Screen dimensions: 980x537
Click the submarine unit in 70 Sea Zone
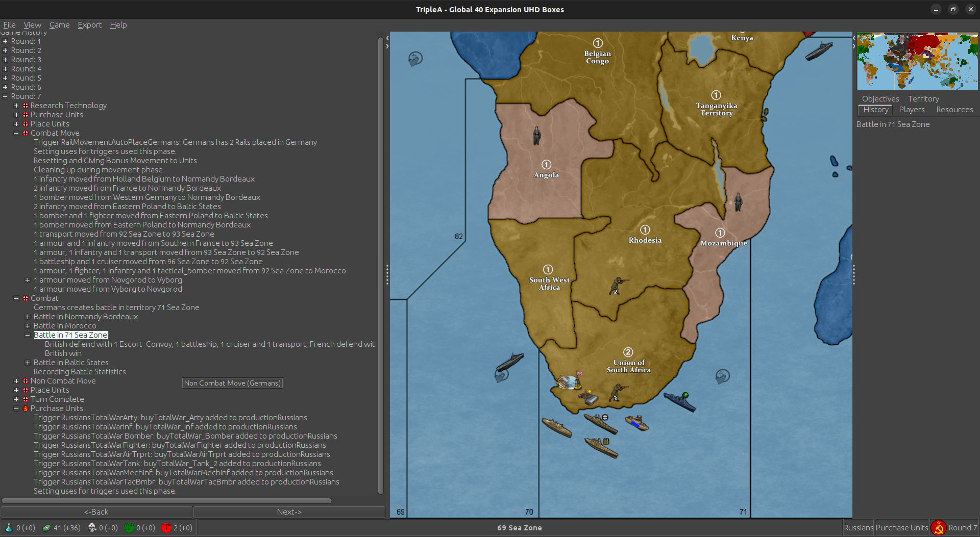point(510,362)
